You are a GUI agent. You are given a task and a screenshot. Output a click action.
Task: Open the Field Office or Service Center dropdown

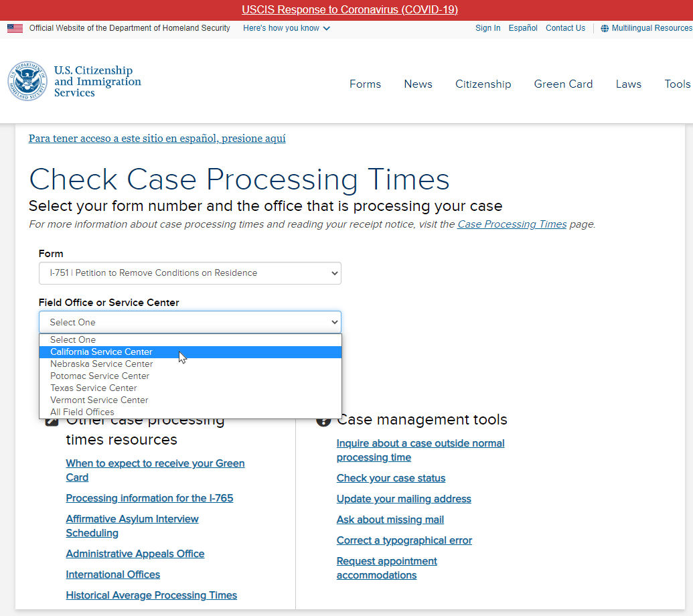[190, 322]
